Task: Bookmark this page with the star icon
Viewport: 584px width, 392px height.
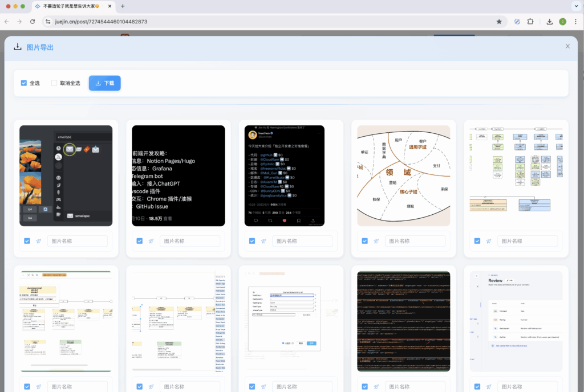Action: tap(499, 22)
